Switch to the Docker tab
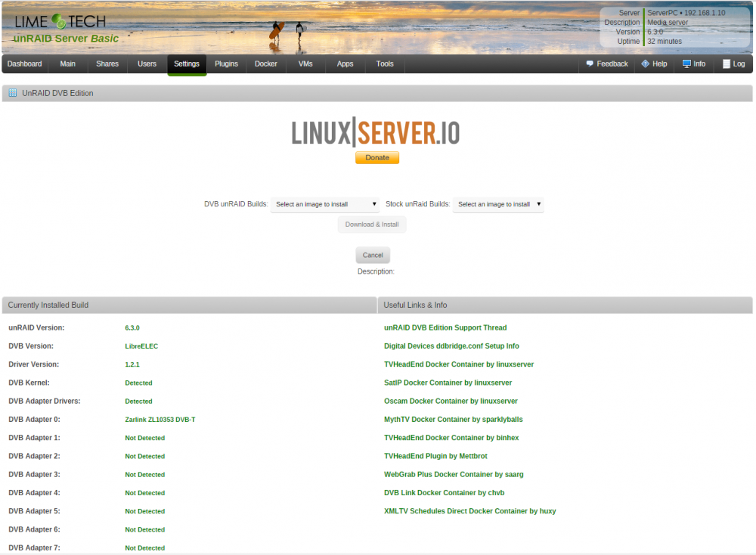756x555 pixels. coord(265,64)
